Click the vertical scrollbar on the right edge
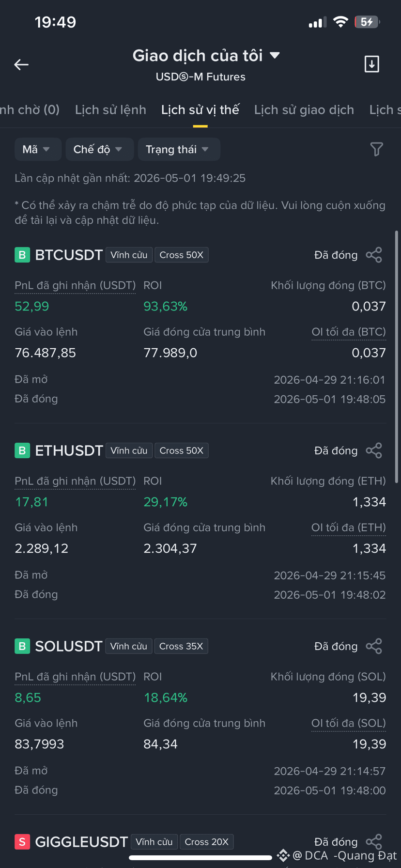 [x=397, y=356]
